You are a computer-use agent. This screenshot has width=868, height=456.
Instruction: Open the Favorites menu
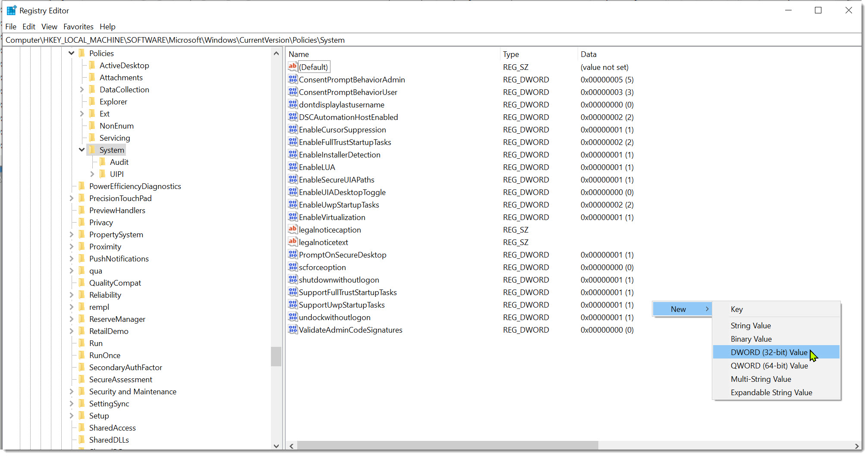click(x=78, y=26)
